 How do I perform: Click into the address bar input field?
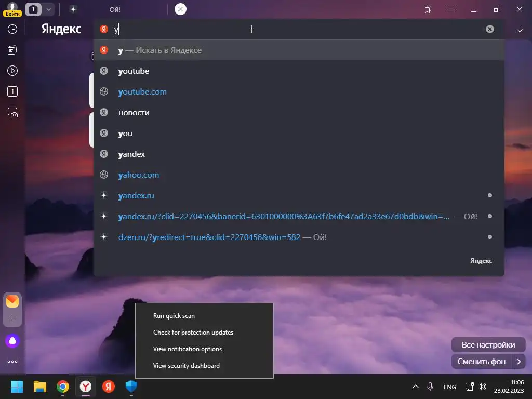click(x=299, y=29)
